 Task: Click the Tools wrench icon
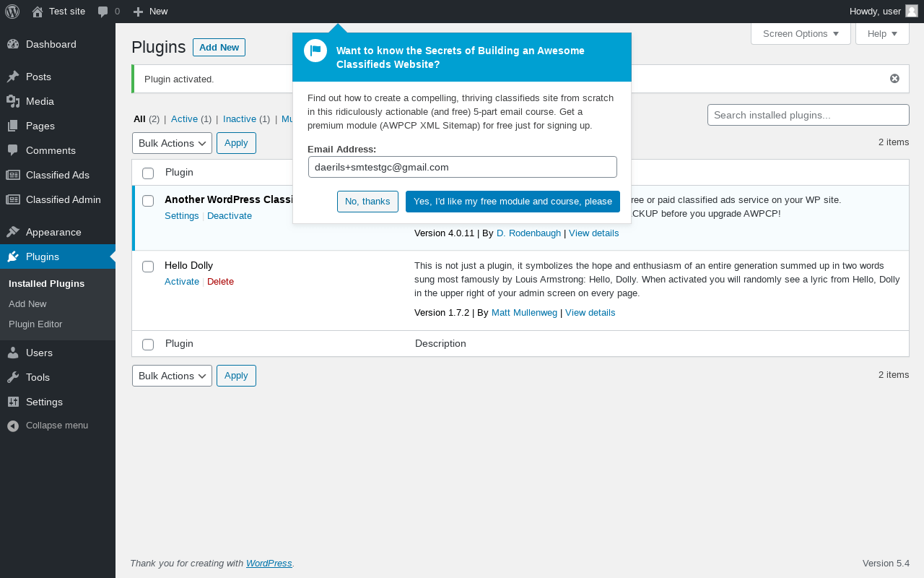[13, 377]
